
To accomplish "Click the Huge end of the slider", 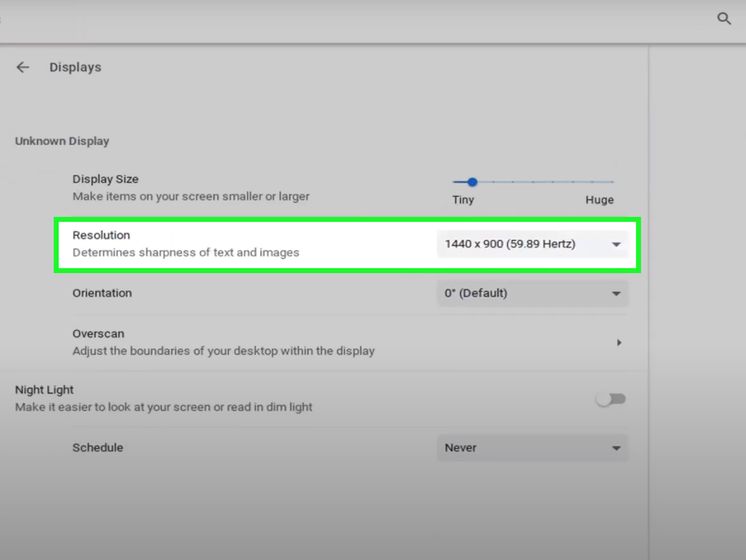I will tap(612, 182).
